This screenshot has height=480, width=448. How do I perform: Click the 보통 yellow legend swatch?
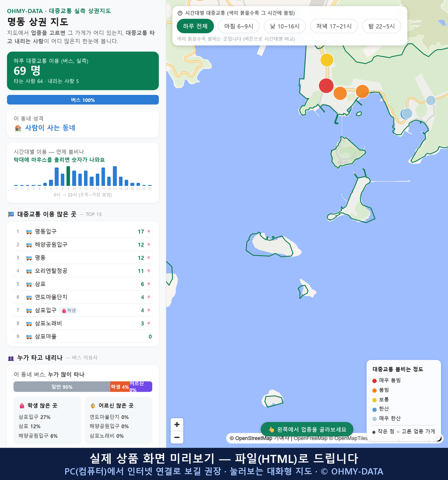374,400
